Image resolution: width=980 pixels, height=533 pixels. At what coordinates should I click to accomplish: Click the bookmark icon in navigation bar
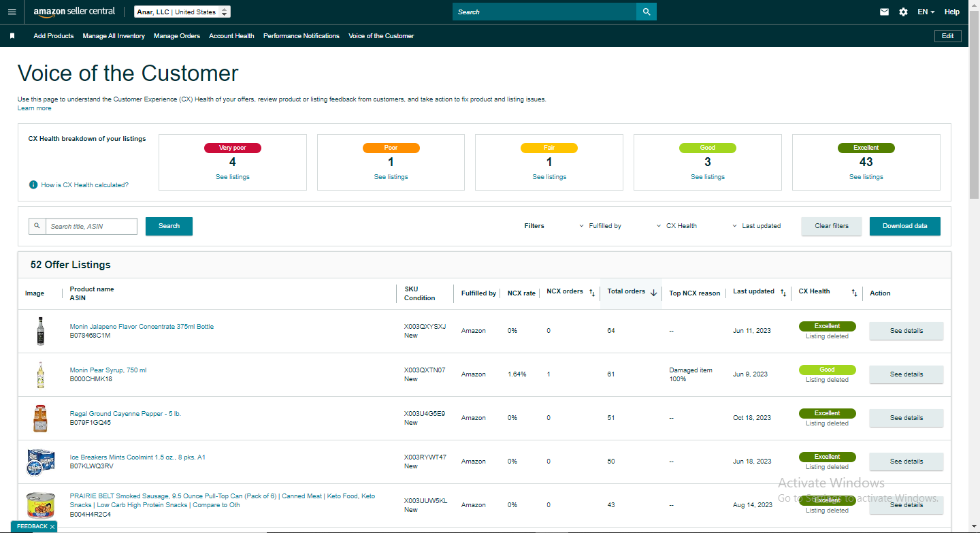(x=12, y=36)
